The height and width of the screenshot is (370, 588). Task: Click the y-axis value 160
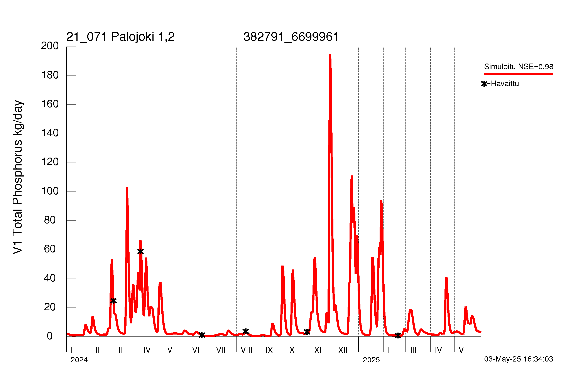(50, 104)
